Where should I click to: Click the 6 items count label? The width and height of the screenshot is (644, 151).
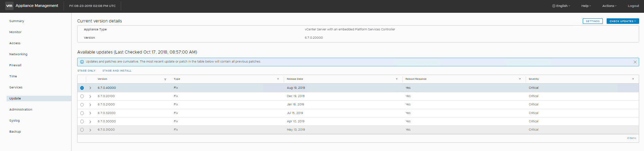click(x=632, y=138)
